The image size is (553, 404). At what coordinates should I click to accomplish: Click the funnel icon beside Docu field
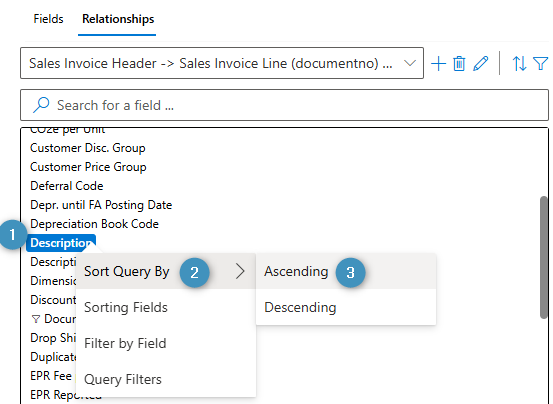click(35, 319)
